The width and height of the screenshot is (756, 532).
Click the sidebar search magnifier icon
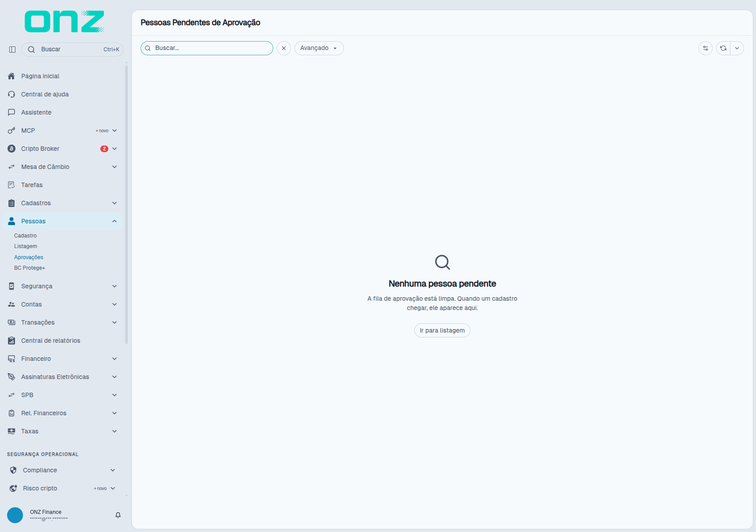pos(31,50)
